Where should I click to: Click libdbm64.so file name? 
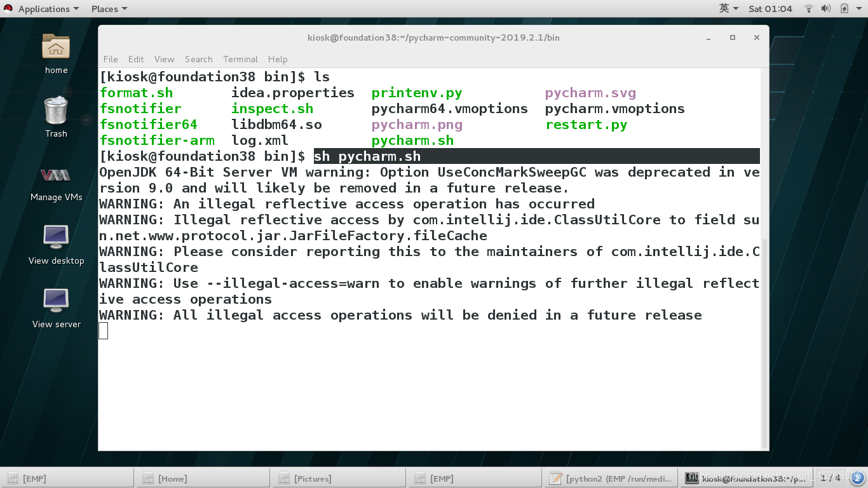276,125
